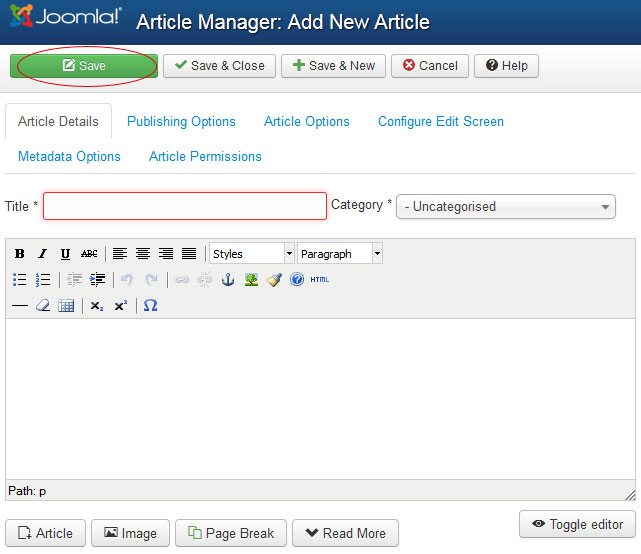This screenshot has width=641, height=554.
Task: Insert Article link button below editor
Action: click(x=45, y=533)
